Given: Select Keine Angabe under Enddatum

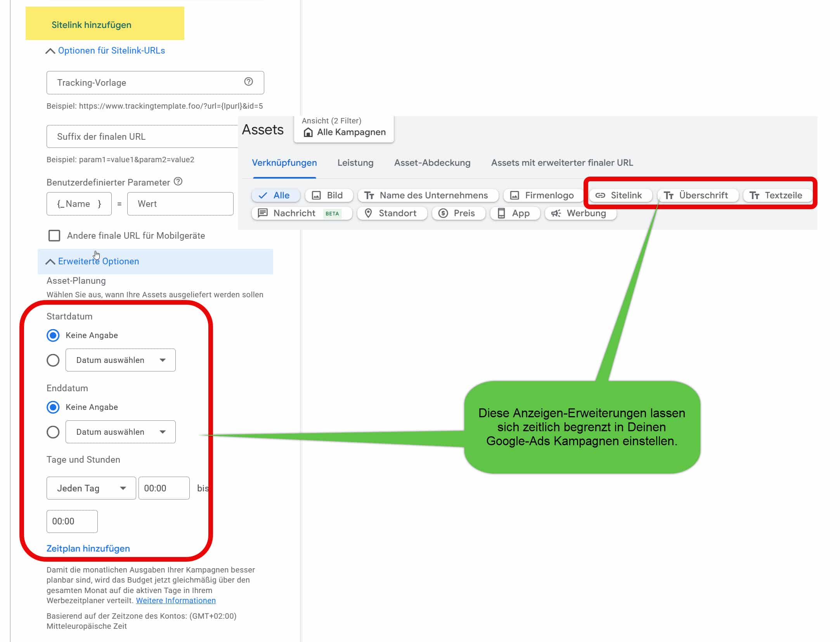Looking at the screenshot, I should point(53,407).
